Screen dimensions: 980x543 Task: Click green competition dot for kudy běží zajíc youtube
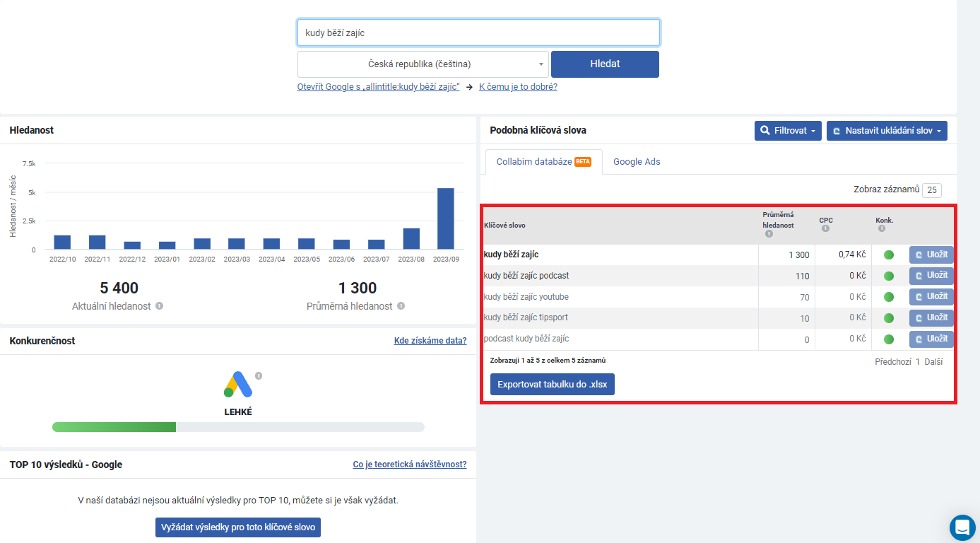[889, 297]
